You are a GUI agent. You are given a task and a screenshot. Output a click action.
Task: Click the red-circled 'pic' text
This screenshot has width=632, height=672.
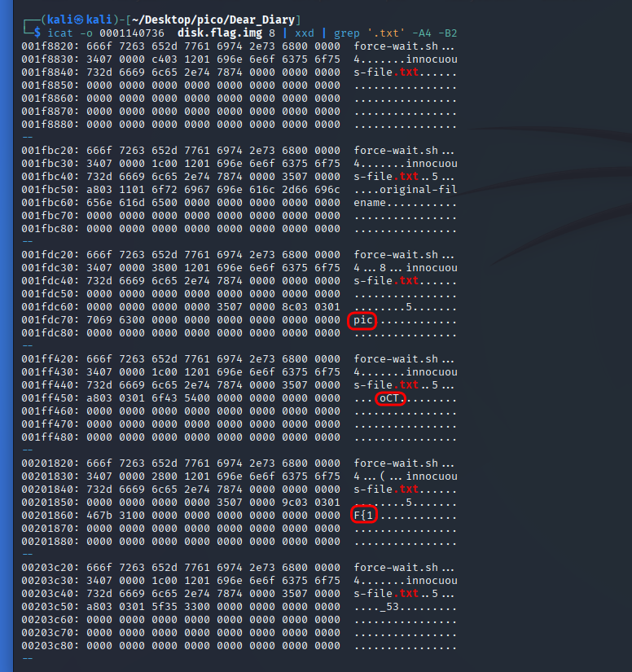click(x=363, y=320)
